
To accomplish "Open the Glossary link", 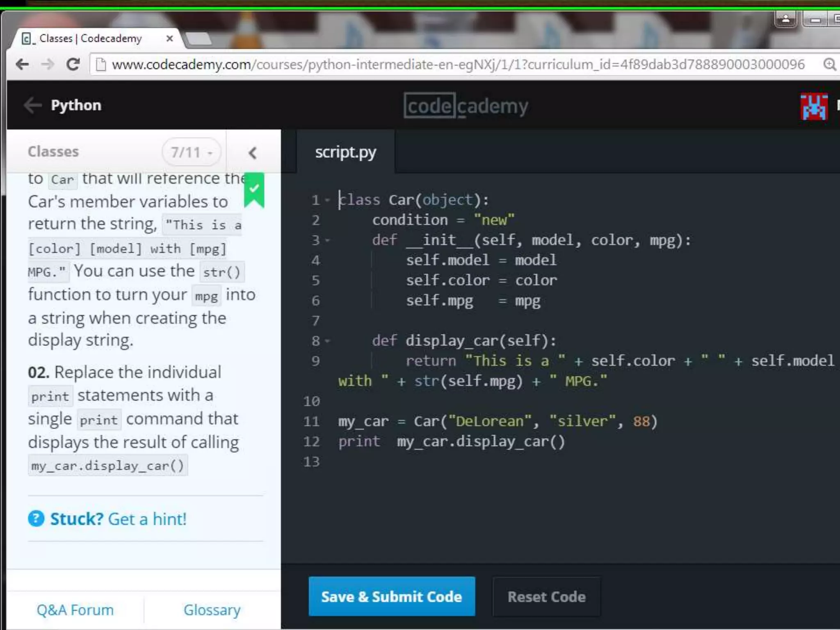I will [212, 610].
